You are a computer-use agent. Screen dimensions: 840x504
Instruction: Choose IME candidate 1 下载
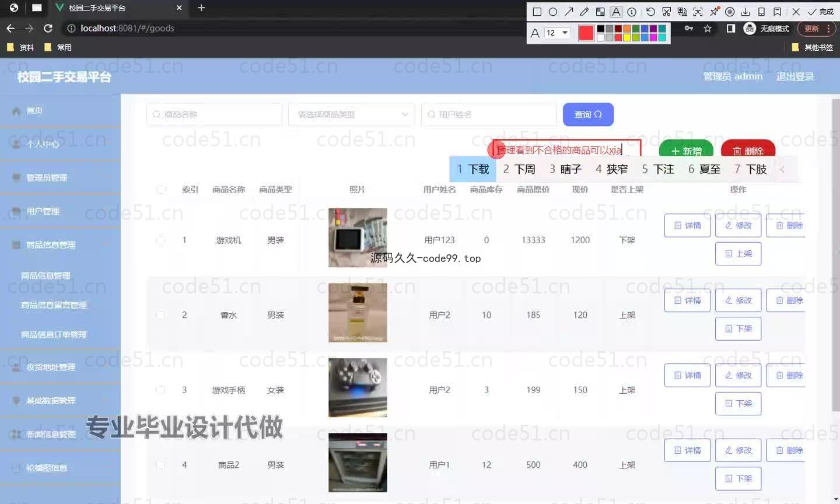[473, 169]
